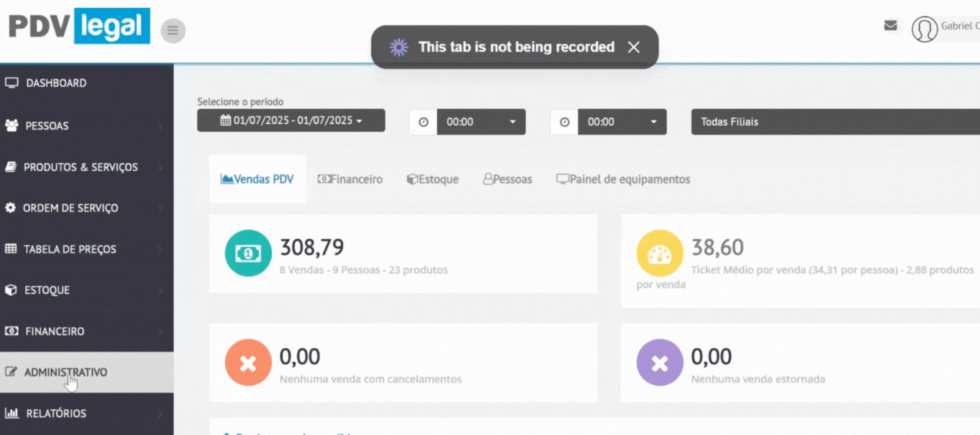980x435 pixels.
Task: Expand the Pessoas sidebar menu
Action: (x=47, y=126)
